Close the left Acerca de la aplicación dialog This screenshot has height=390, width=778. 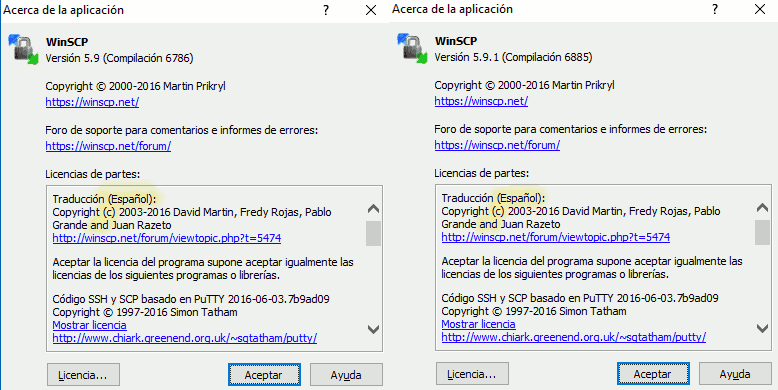tap(371, 10)
